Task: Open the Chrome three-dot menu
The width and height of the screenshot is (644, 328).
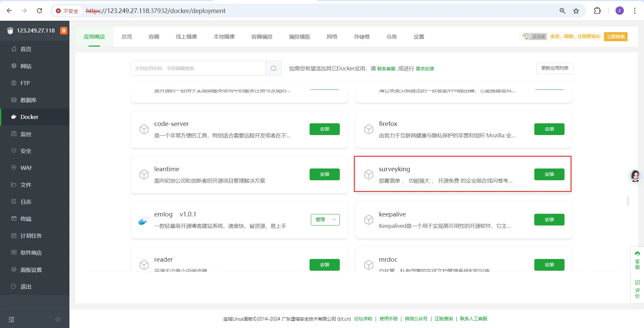Action: click(x=635, y=11)
